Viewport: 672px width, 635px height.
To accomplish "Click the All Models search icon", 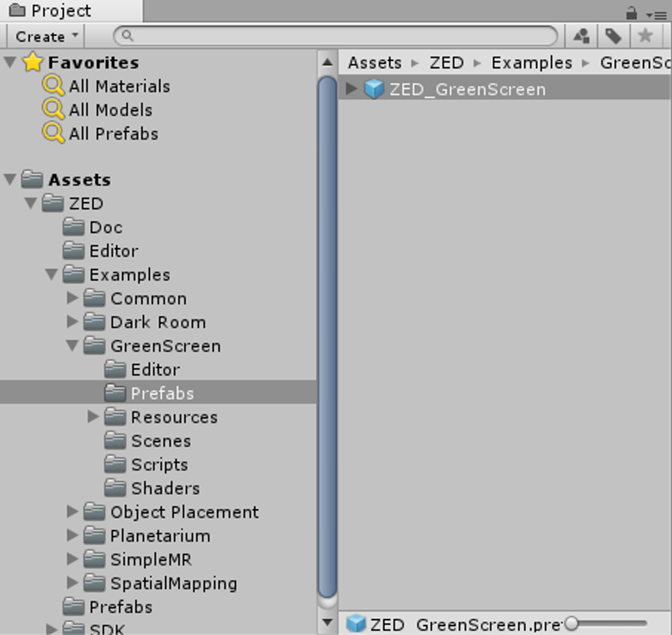I will click(53, 110).
